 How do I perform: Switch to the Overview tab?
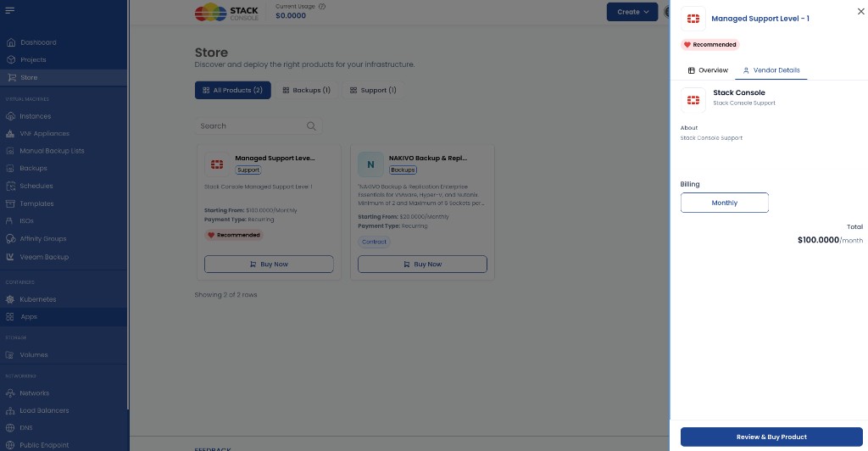click(x=708, y=70)
